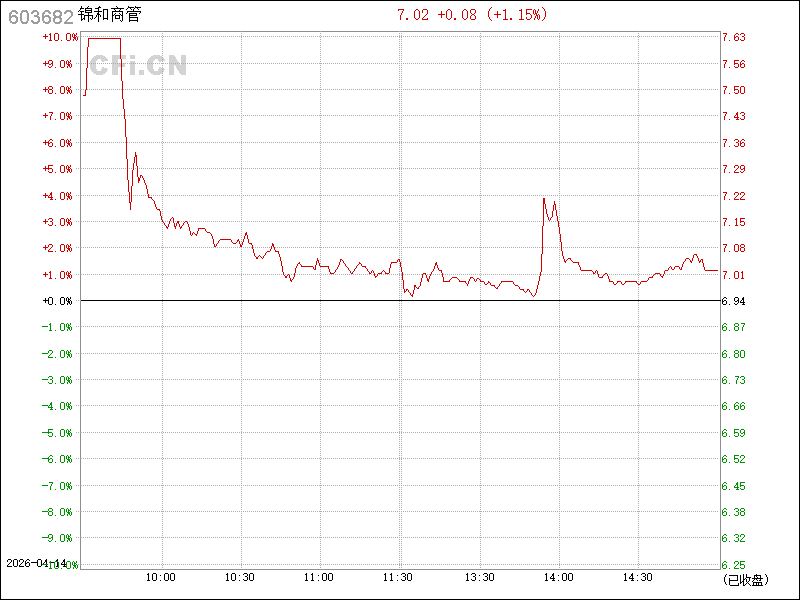This screenshot has width=800, height=600.
Task: Click the +10.0% label on the left axis
Action: tap(60, 37)
